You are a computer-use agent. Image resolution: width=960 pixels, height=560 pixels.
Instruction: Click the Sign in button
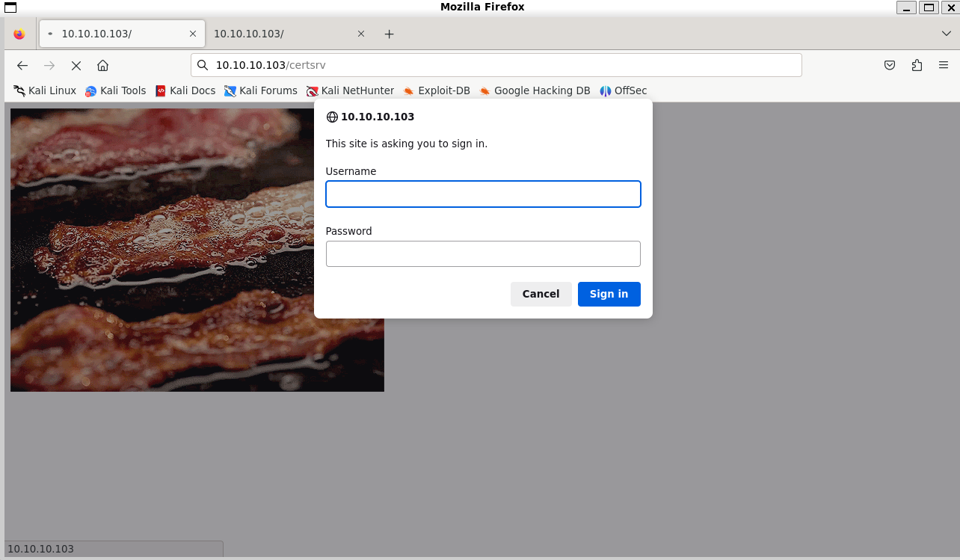[x=609, y=294]
